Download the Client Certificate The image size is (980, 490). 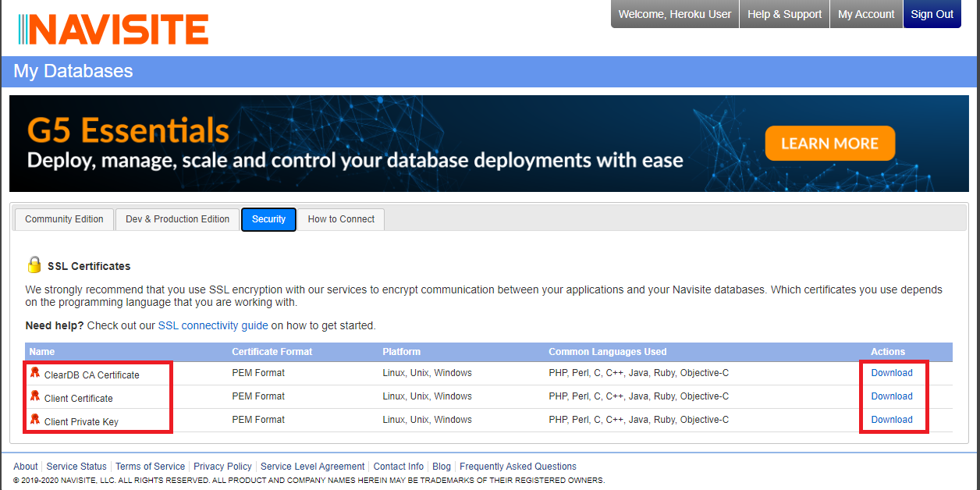click(892, 396)
